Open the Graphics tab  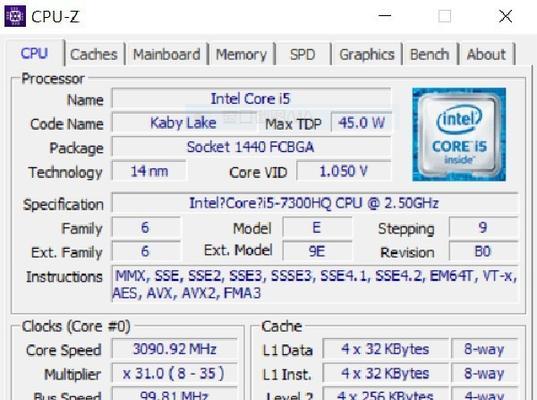coord(367,54)
